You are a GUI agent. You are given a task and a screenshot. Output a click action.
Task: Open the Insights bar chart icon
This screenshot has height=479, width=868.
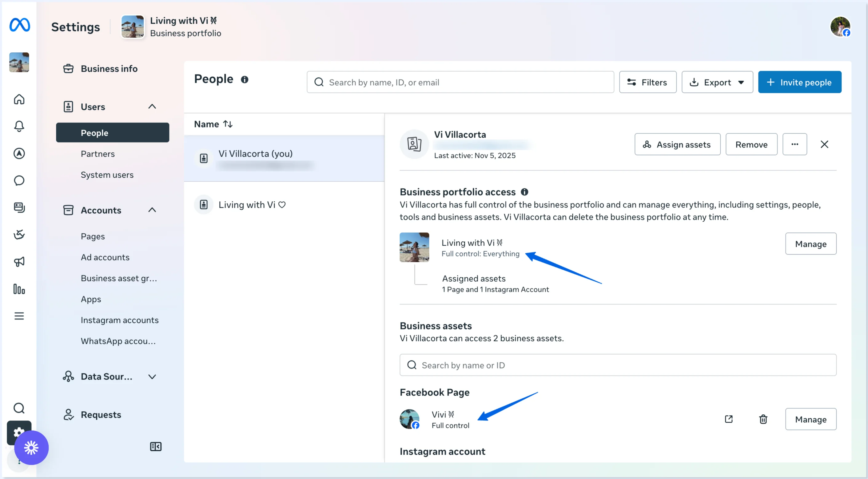(19, 289)
